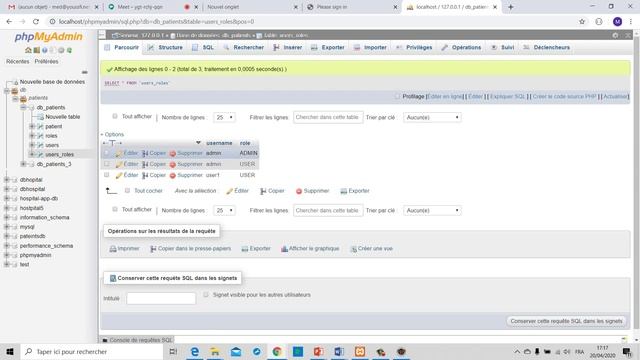Viewport: 640px width, 360px height.
Task: Click Éditer en ligne link
Action: click(445, 97)
